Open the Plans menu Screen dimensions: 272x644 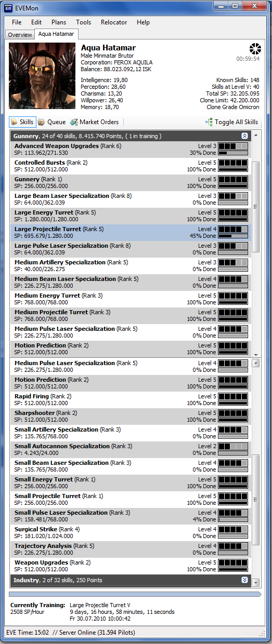click(59, 22)
